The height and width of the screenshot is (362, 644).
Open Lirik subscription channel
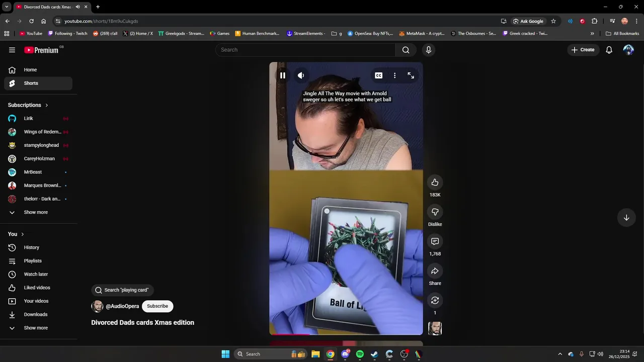[38, 119]
